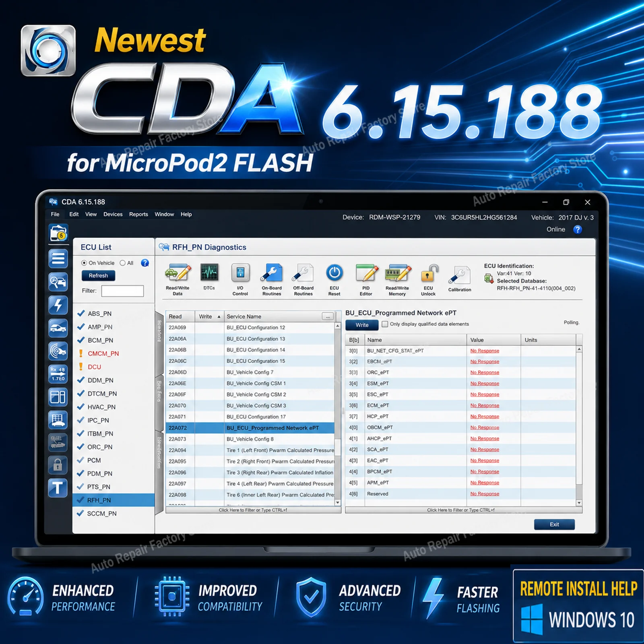This screenshot has width=644, height=644.
Task: Click No Response link for BU_NET_CFG_STAT_ePT
Action: [485, 351]
